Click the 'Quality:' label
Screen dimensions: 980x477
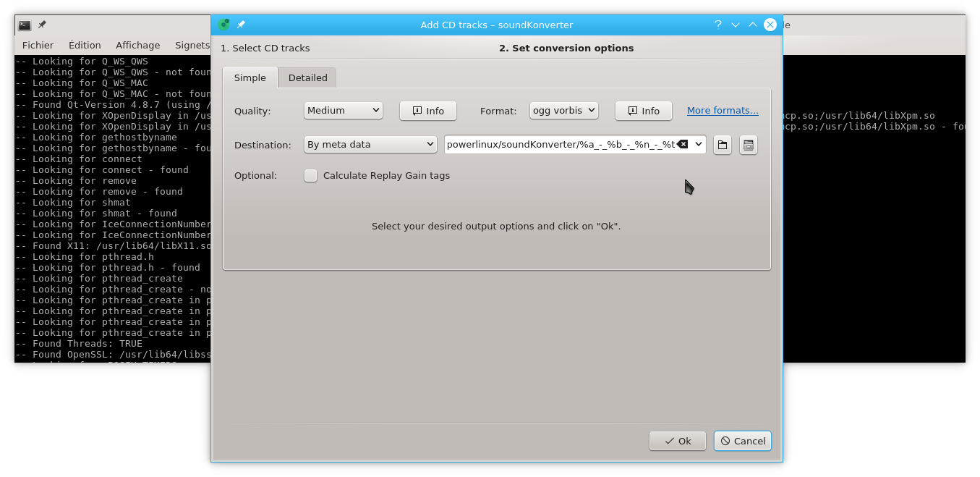(252, 111)
